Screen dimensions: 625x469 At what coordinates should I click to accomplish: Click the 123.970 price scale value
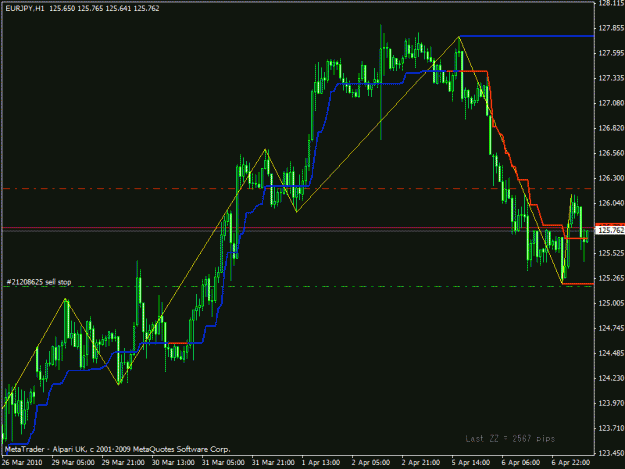coord(611,403)
